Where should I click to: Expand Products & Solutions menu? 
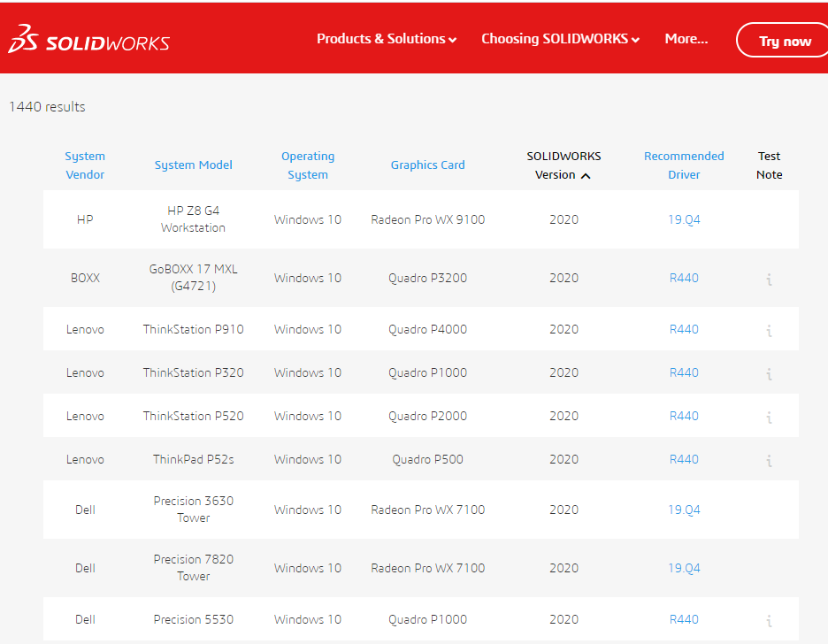(387, 39)
